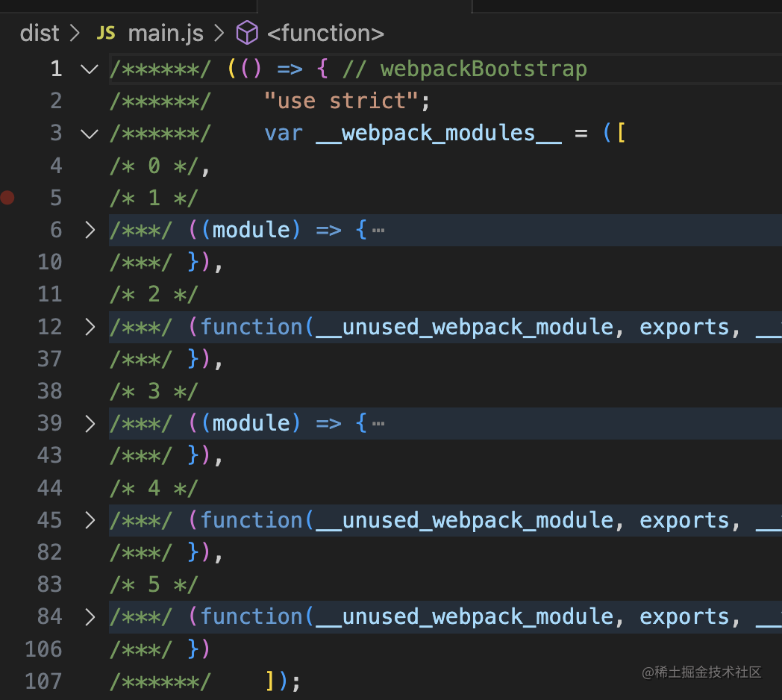This screenshot has height=700, width=782.
Task: Expand folded code at line 12
Action: [x=90, y=327]
